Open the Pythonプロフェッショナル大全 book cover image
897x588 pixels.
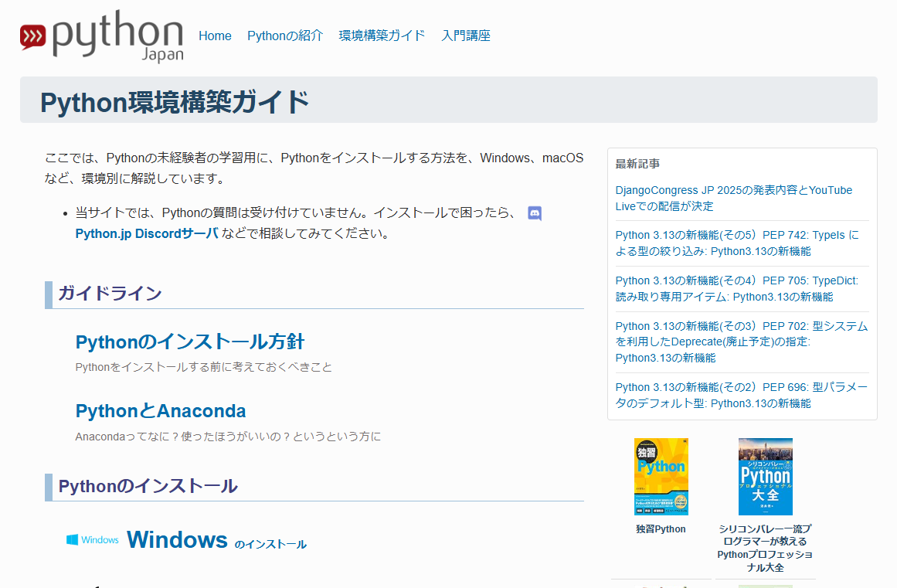point(765,477)
